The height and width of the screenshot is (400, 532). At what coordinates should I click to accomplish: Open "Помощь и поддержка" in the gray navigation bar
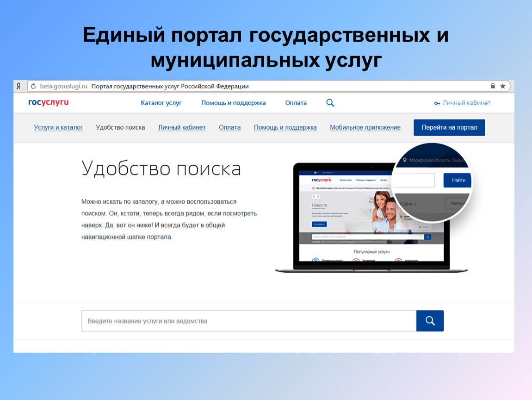pyautogui.click(x=285, y=127)
